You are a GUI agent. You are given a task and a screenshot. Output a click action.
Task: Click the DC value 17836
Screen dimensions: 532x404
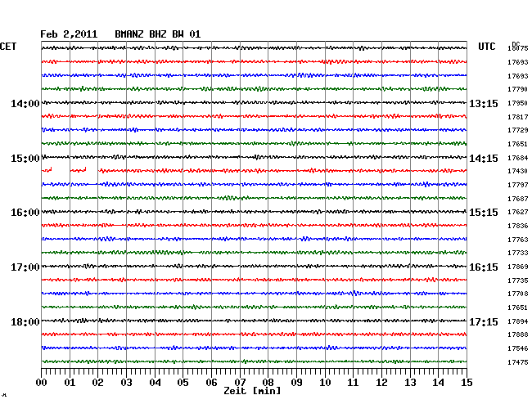(518, 226)
